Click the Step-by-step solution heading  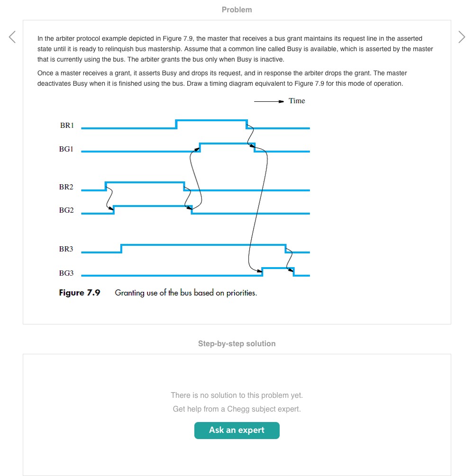click(x=237, y=343)
